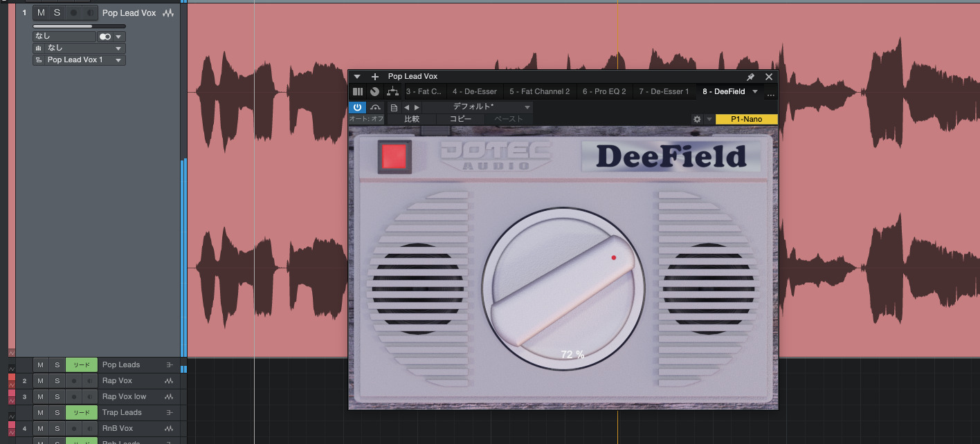Click the ペースト paste button

click(x=509, y=119)
